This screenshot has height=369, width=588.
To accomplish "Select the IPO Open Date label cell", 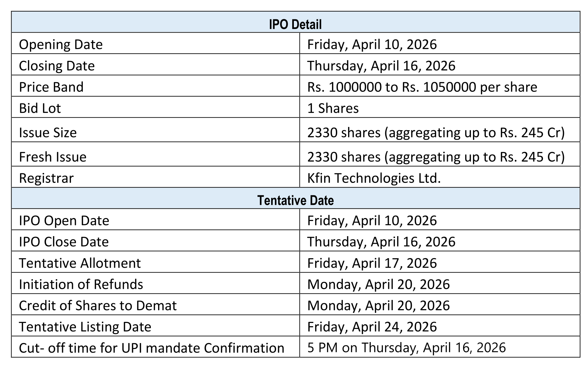I will 64,220.
